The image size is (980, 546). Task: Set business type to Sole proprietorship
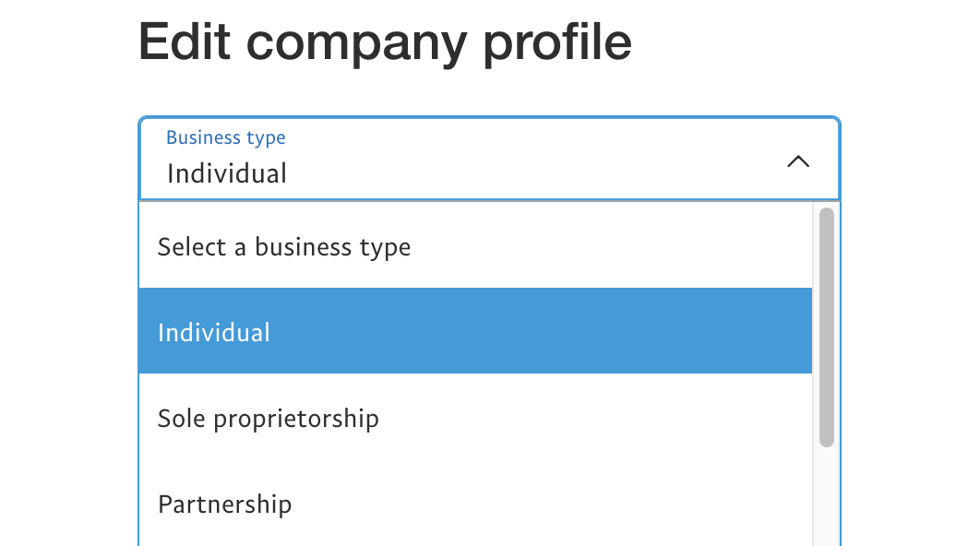pos(268,419)
